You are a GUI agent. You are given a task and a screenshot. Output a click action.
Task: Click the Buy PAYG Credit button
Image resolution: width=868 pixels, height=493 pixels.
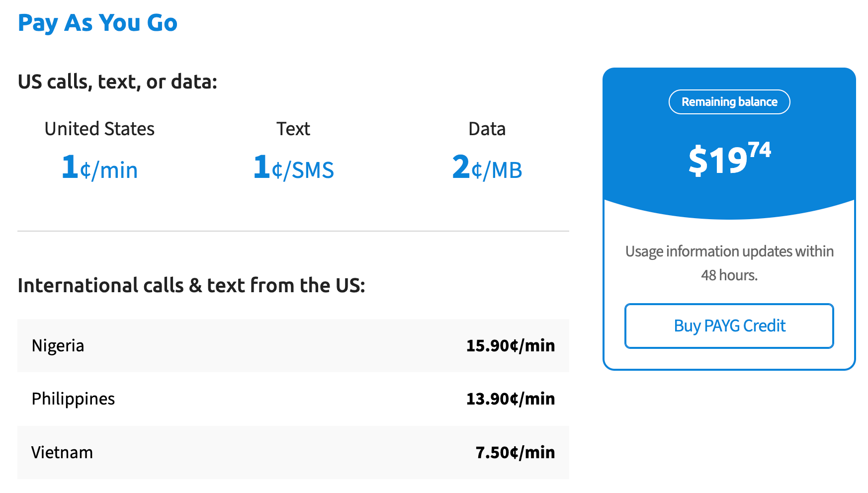coord(729,326)
